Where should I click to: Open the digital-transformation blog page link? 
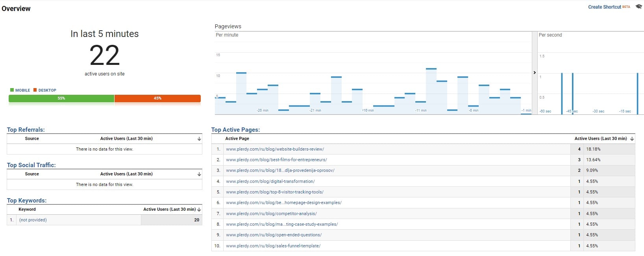coord(270,182)
